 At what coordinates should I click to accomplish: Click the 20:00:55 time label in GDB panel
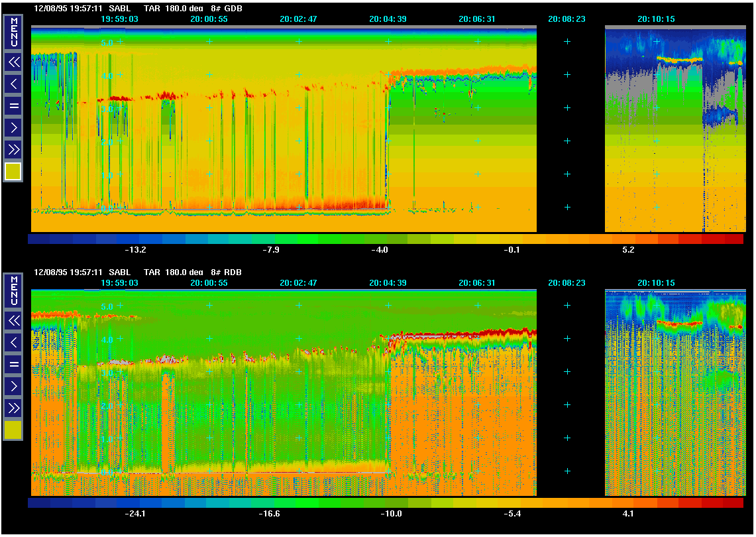pyautogui.click(x=209, y=19)
